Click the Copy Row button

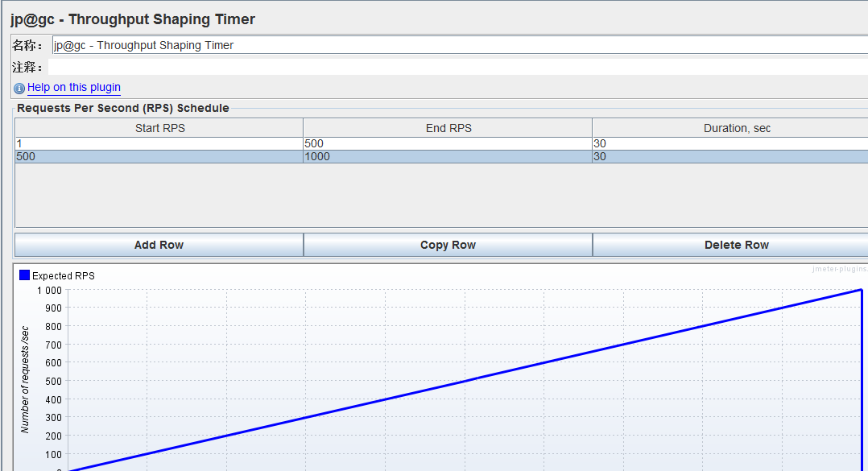click(448, 245)
